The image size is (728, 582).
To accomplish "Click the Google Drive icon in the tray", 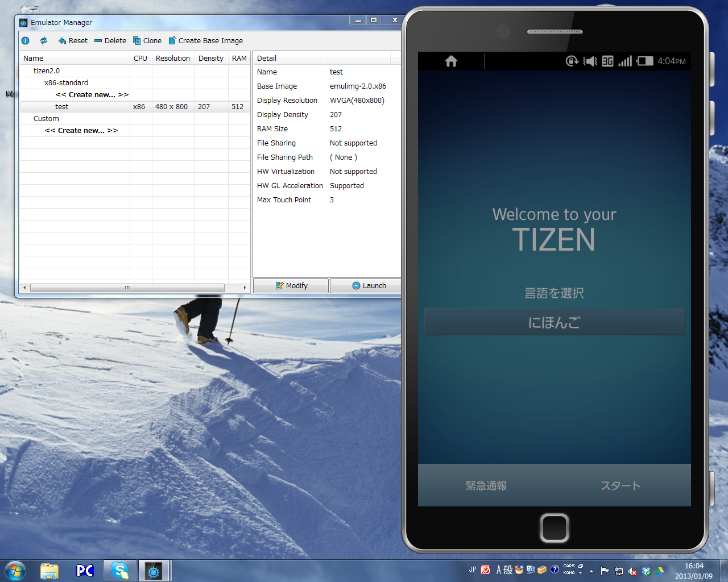I will click(x=660, y=571).
